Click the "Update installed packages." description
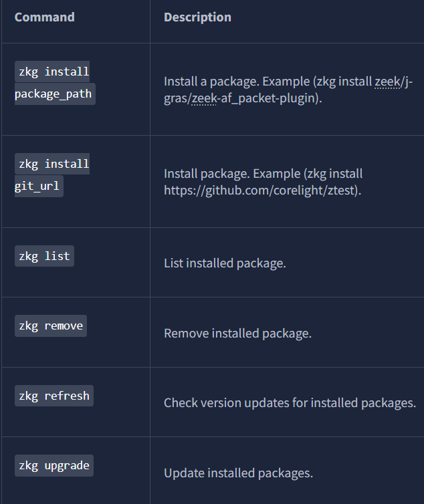 238,473
